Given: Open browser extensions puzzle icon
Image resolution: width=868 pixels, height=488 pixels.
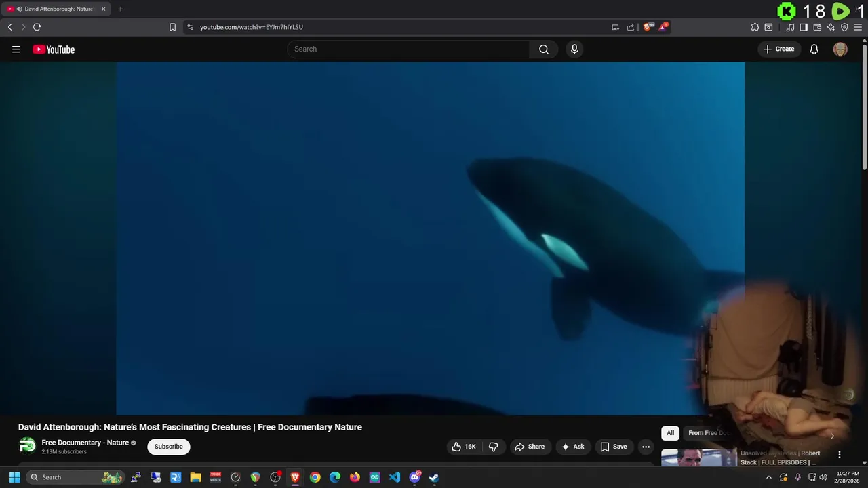Looking at the screenshot, I should [x=755, y=27].
